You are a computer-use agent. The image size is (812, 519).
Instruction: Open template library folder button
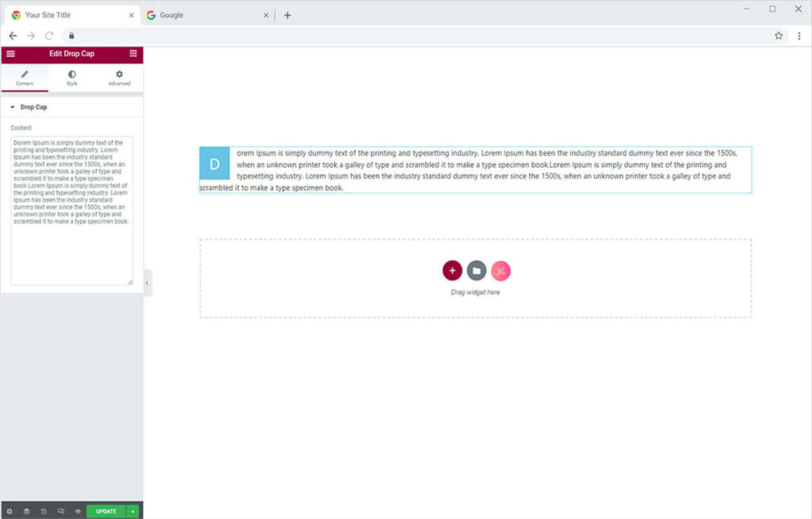tap(476, 271)
